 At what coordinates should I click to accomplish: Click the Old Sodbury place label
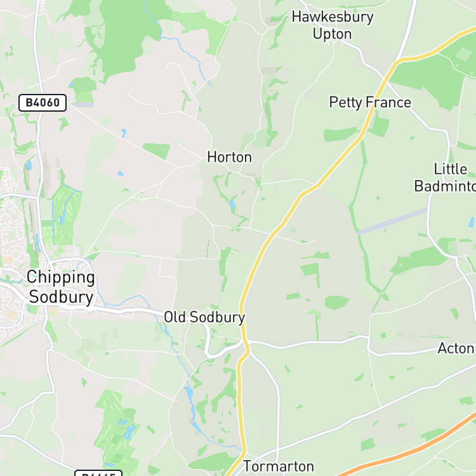coord(204,317)
